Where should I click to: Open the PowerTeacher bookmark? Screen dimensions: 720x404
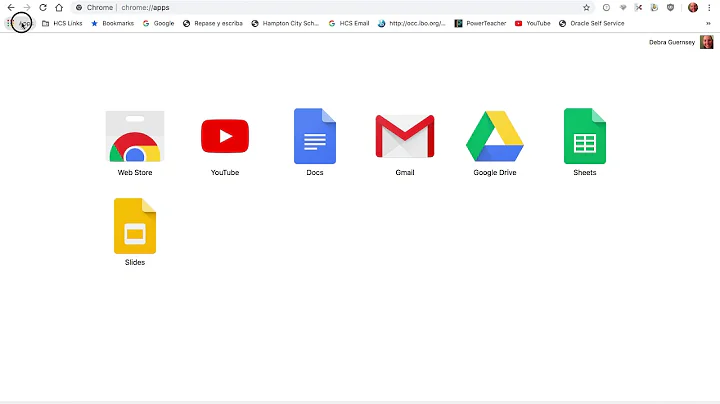pyautogui.click(x=480, y=23)
